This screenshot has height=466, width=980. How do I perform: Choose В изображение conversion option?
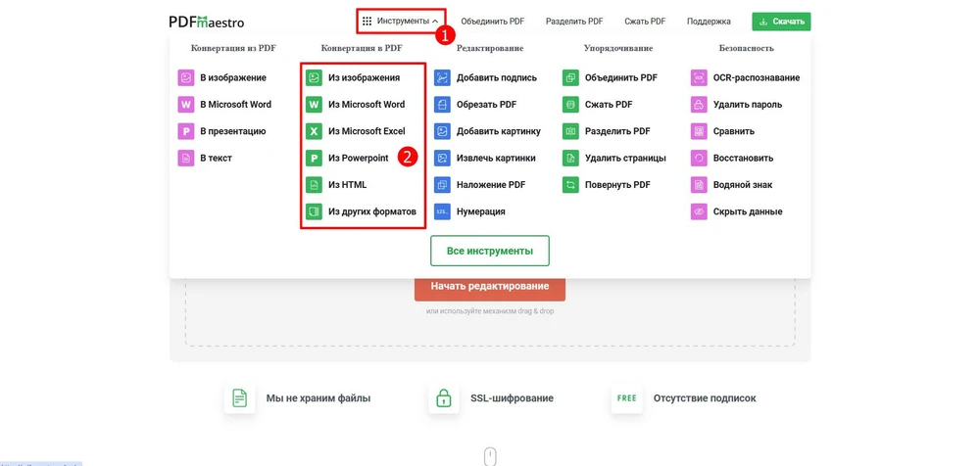click(x=232, y=77)
